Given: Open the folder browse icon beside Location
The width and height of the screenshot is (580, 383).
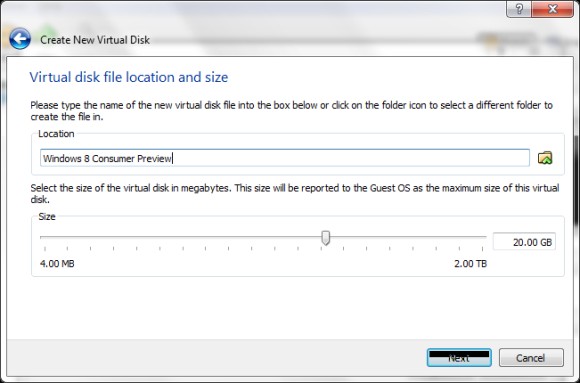Looking at the screenshot, I should point(545,158).
